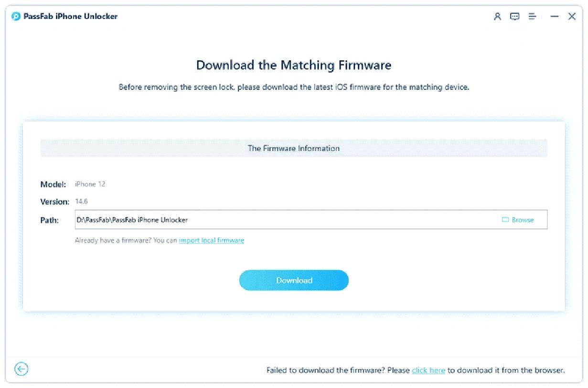Close the PassFab iPhone Unlocker window

point(572,16)
